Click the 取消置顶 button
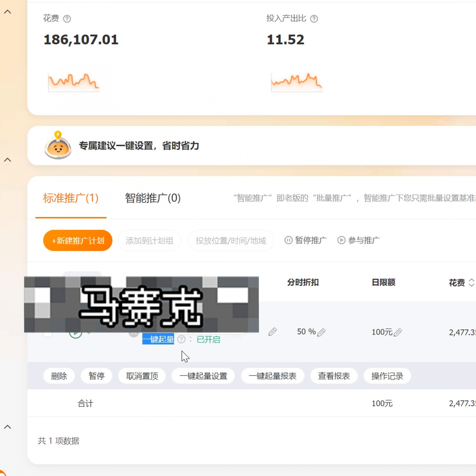The image size is (476, 476). [x=142, y=376]
